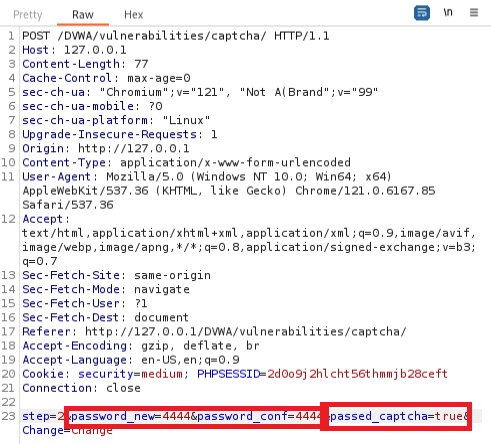Click the application/x-www-form-urlencoded value
This screenshot has width=491, height=444.
235,162
